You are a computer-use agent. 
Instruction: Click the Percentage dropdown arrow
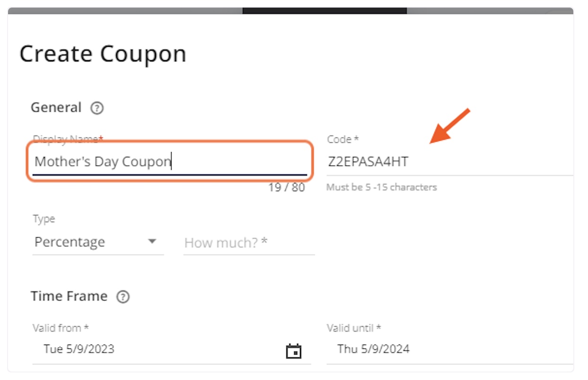(x=152, y=242)
